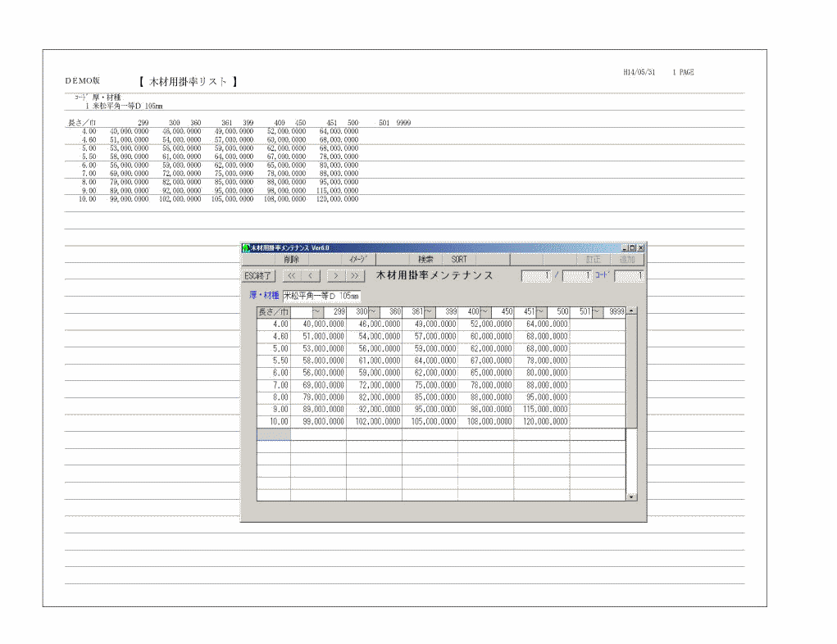Click the 厚・材種 material name field
The image size is (837, 644).
pyautogui.click(x=321, y=296)
